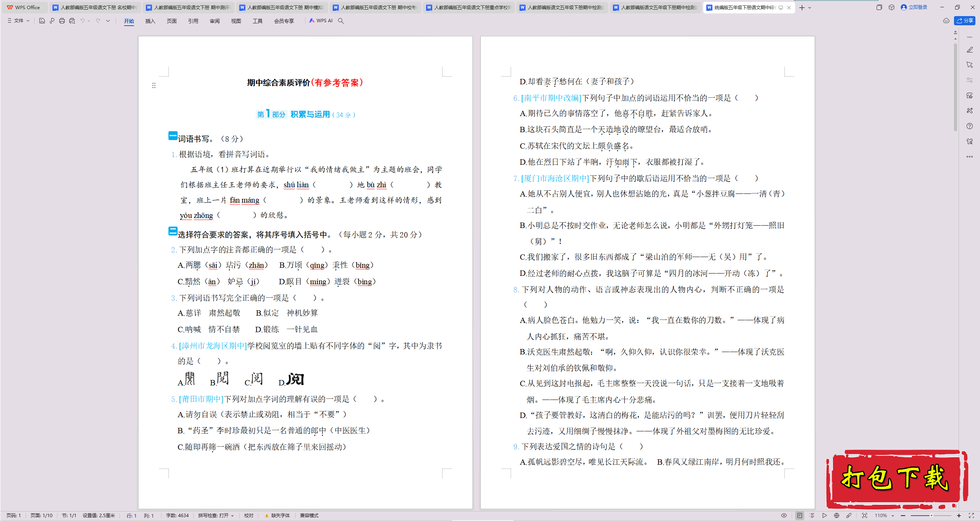Screen dimensions: 980x521
Task: Switch to page layout view in the status bar
Action: coord(800,516)
